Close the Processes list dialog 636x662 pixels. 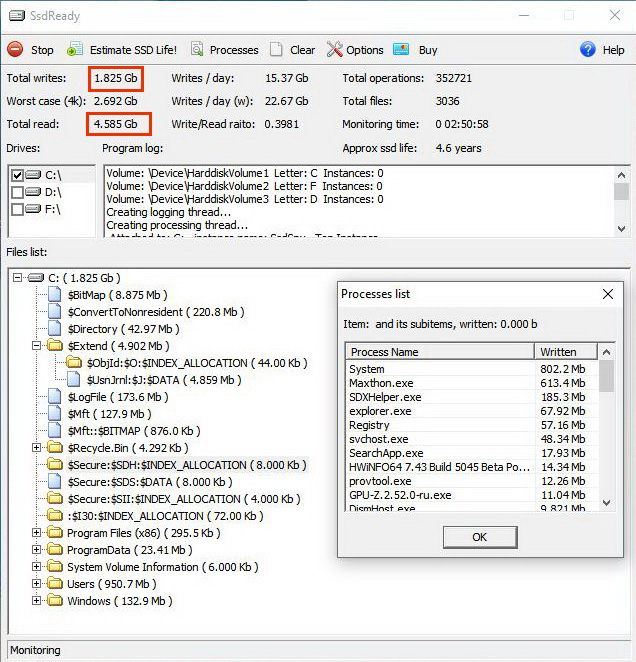[608, 294]
